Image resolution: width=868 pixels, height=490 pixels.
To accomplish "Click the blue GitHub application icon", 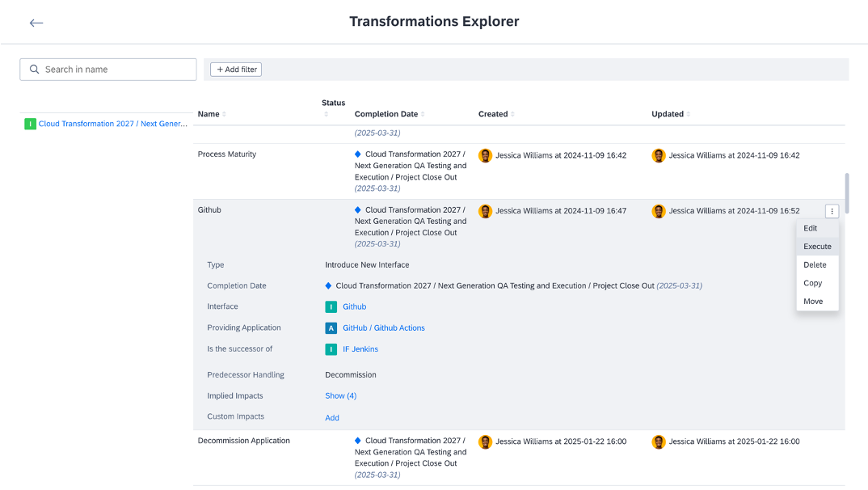I will pos(331,328).
